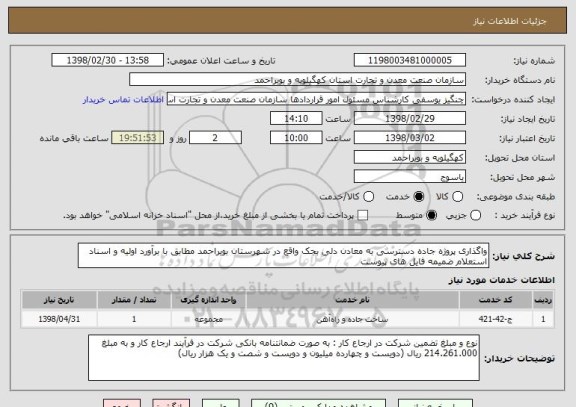Select متوسط purchase process type
The width and height of the screenshot is (576, 407).
(431, 216)
